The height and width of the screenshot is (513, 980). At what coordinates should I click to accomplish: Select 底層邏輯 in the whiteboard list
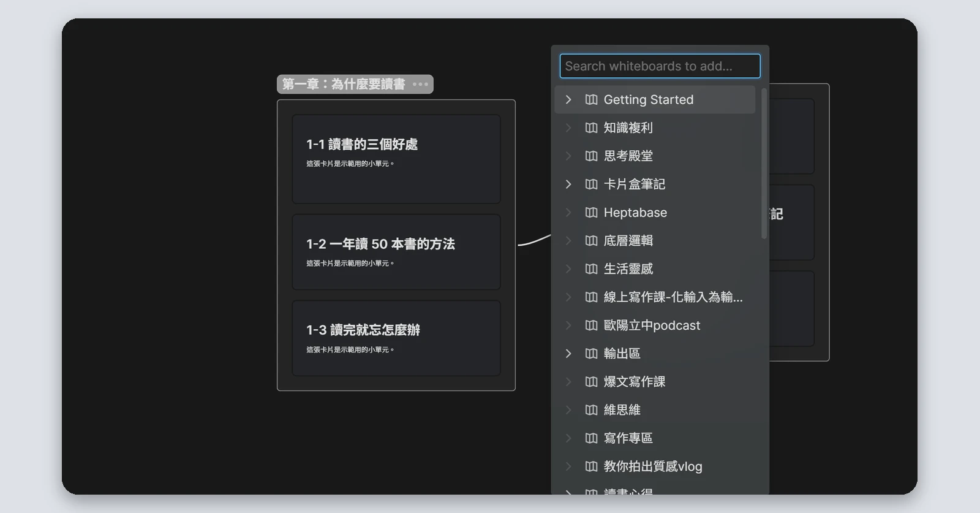click(x=655, y=240)
